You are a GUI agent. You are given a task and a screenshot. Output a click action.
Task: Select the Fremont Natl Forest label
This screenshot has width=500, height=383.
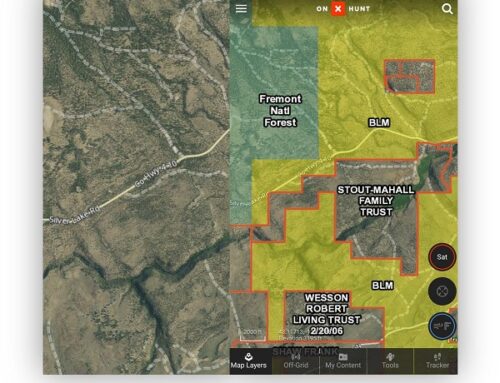(280, 111)
